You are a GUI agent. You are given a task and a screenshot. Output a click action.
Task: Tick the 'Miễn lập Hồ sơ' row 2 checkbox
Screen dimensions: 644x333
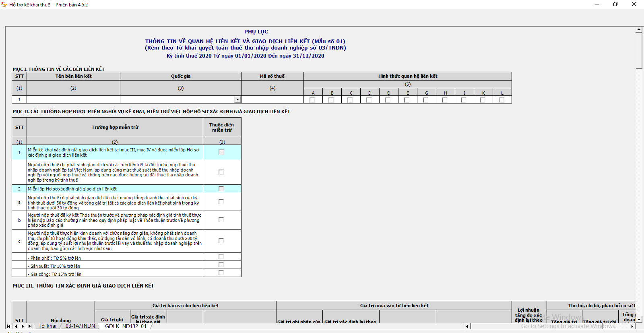(221, 189)
